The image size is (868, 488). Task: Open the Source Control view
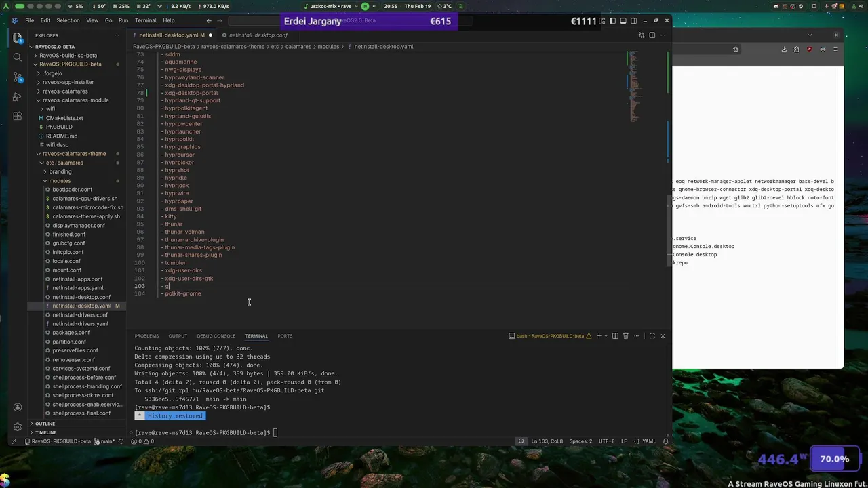tap(18, 77)
